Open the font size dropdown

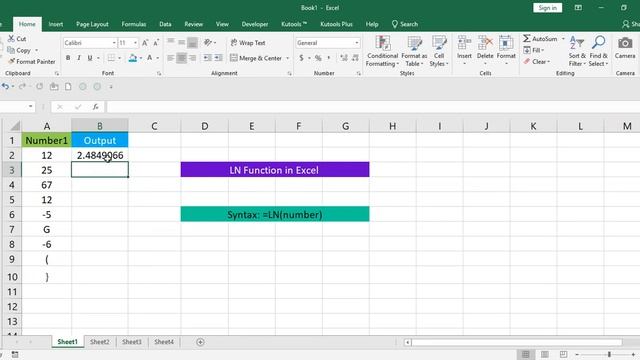pos(136,43)
